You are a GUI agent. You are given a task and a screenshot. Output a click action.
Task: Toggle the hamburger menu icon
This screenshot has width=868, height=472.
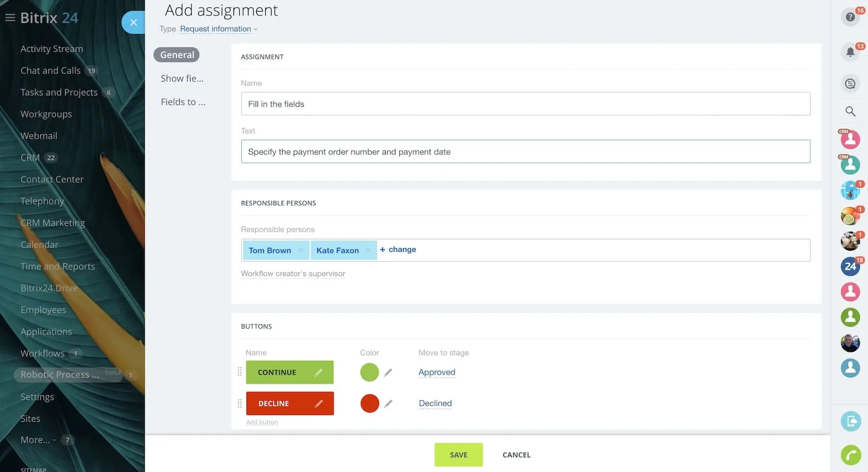(10, 18)
